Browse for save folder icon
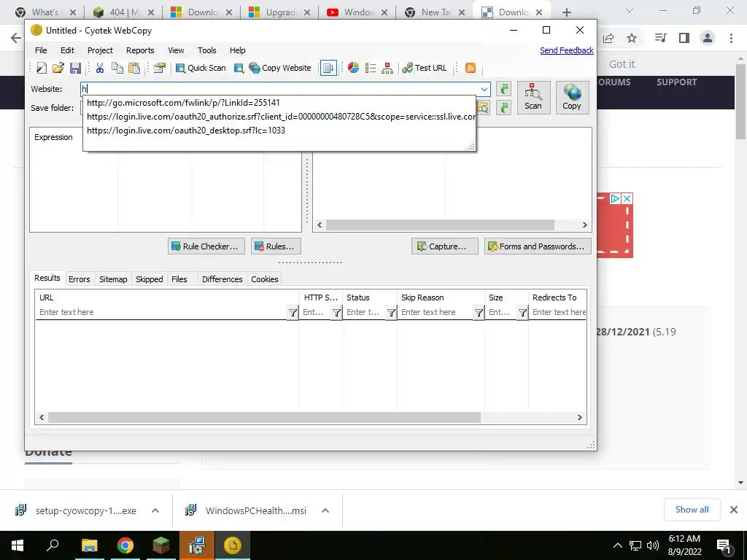The height and width of the screenshot is (560, 747). [x=483, y=108]
